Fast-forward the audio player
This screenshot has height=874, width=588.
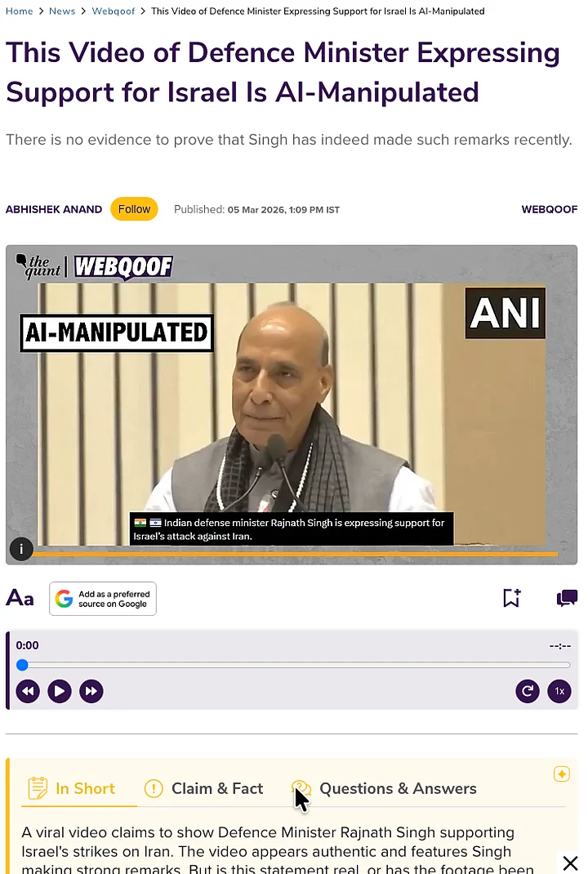tap(91, 692)
